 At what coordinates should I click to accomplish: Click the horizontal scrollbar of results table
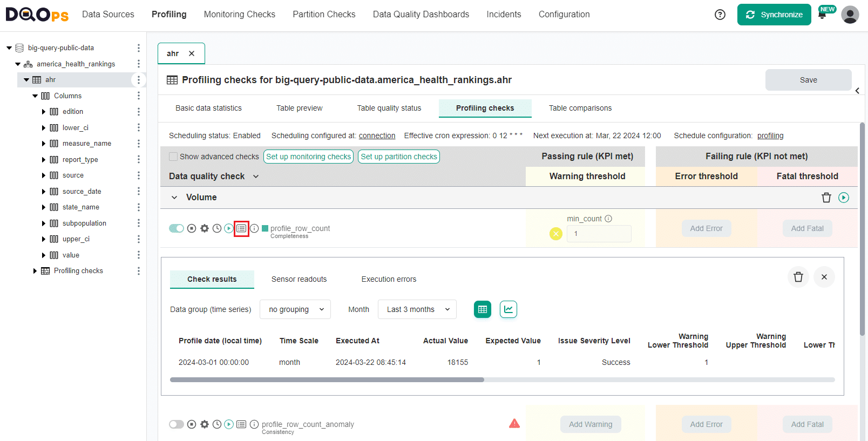coord(327,379)
